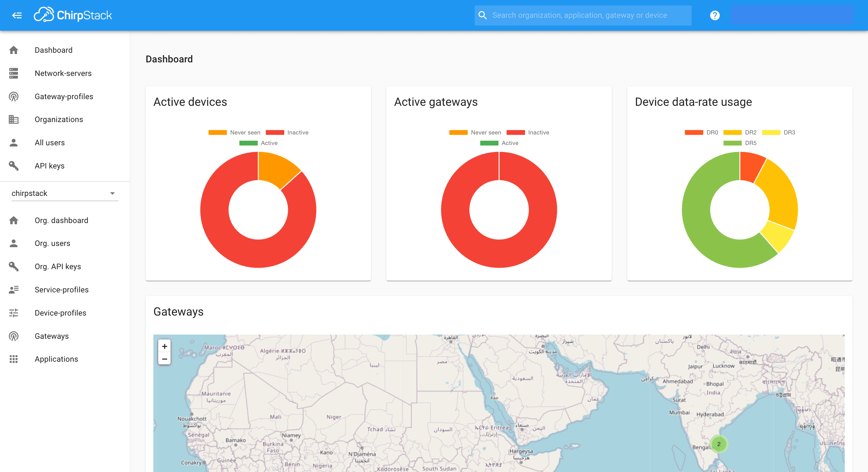Zoom in on the gateways map

(x=165, y=346)
